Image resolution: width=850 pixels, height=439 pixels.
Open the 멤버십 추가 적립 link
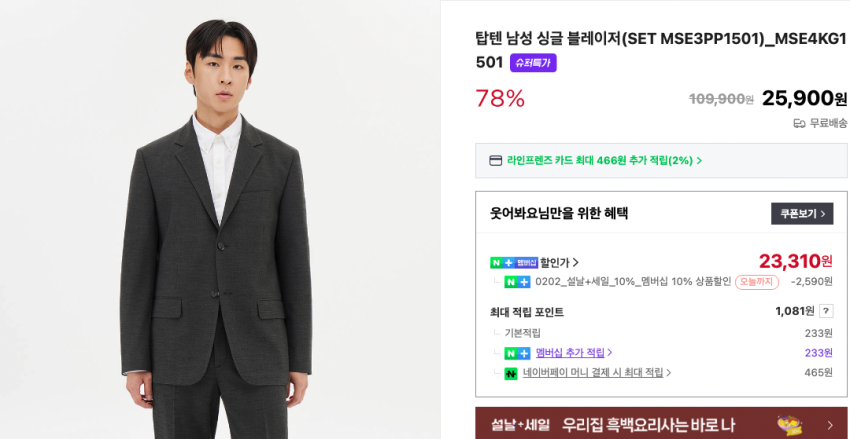click(574, 353)
